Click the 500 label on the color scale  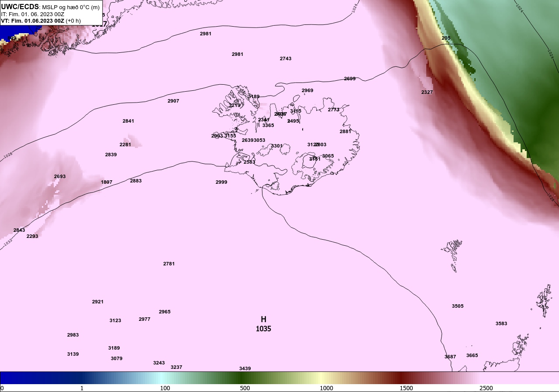tap(245, 388)
